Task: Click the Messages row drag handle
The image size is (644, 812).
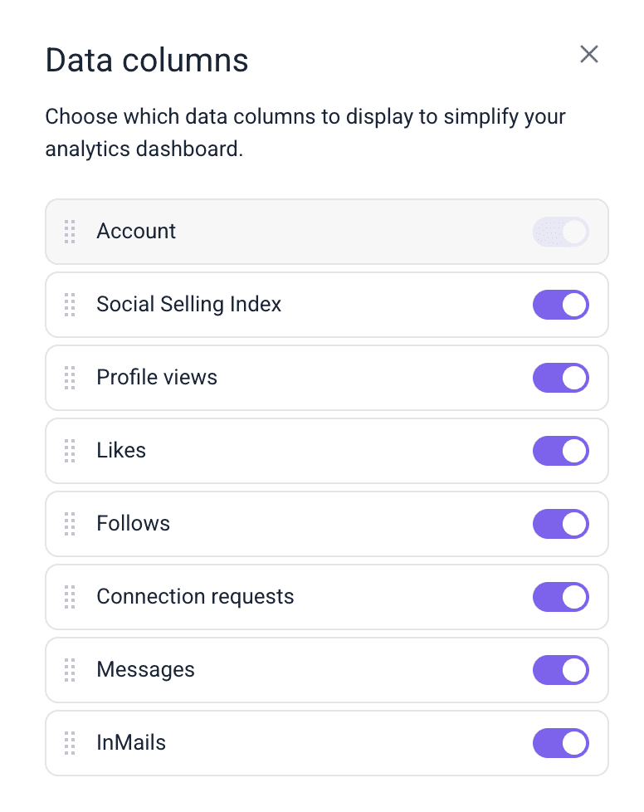Action: [x=70, y=670]
